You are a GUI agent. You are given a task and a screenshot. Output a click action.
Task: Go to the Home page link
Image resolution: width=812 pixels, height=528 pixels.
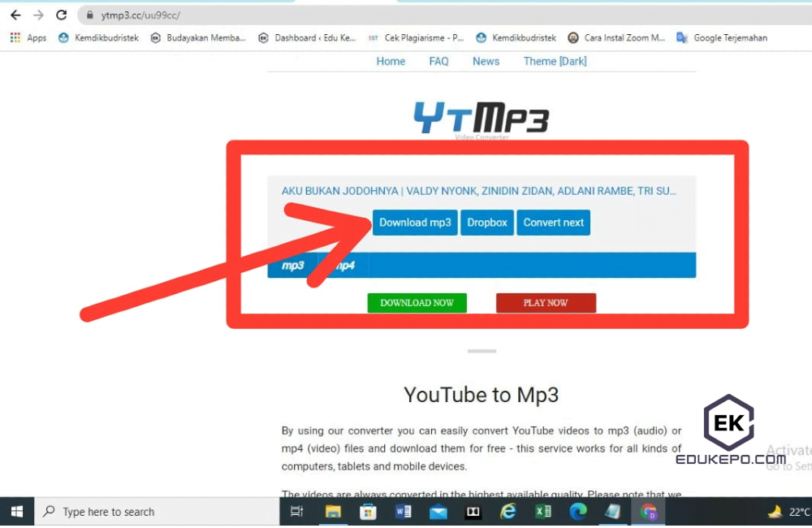tap(391, 61)
